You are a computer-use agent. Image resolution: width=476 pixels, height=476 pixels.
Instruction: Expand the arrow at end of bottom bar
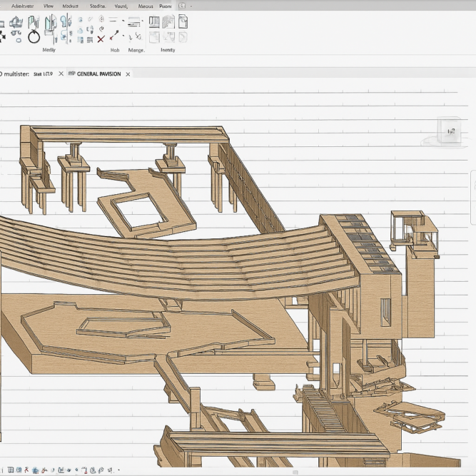tap(118, 470)
